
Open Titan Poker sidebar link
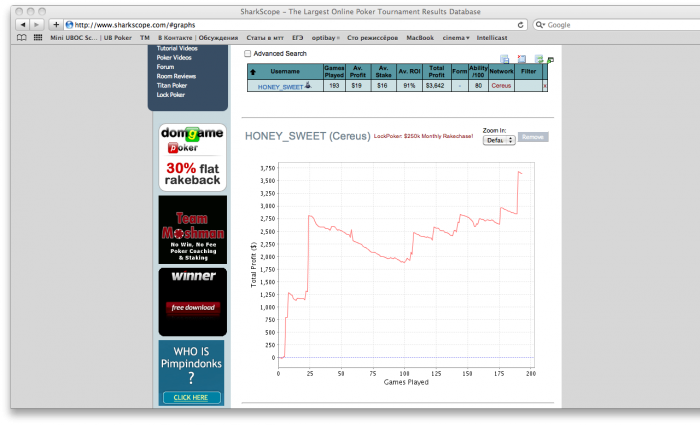tap(171, 86)
